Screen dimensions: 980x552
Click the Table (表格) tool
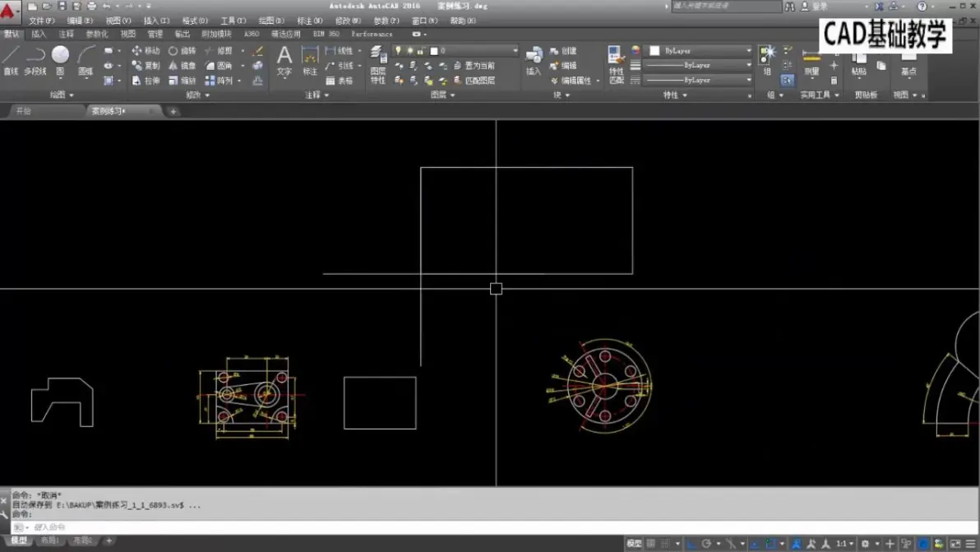(x=340, y=81)
